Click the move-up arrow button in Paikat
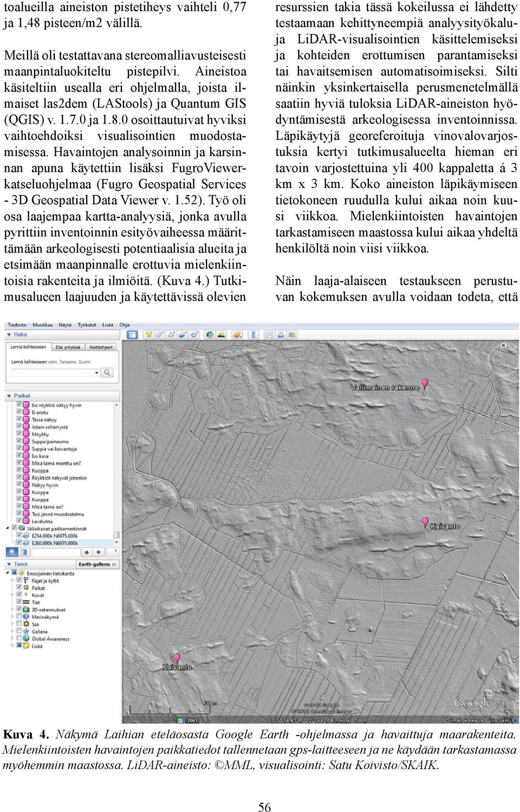520x812 pixels. [87, 552]
